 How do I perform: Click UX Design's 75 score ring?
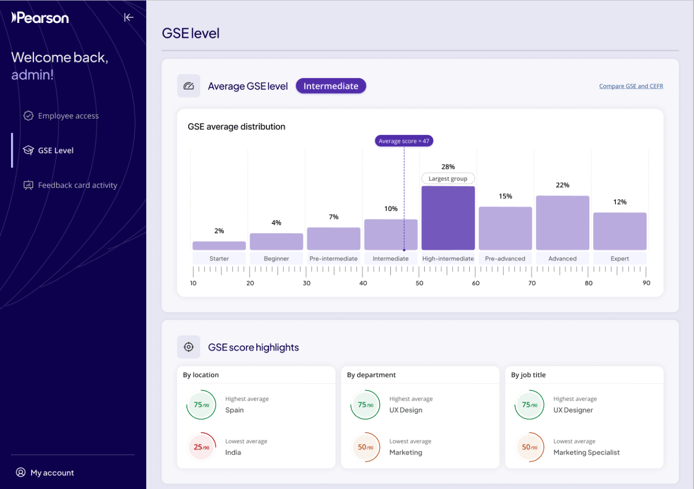coord(365,404)
